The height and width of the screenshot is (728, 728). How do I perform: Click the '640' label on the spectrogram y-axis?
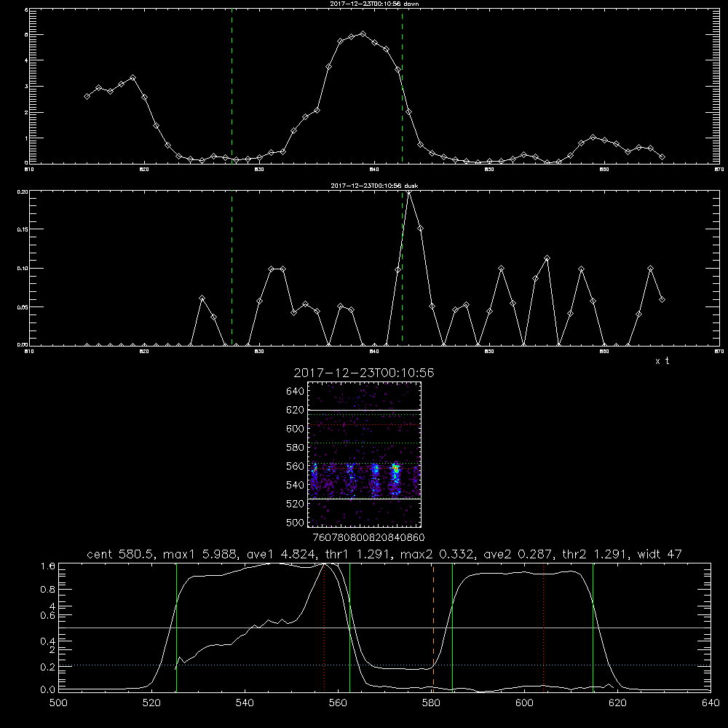click(x=296, y=391)
